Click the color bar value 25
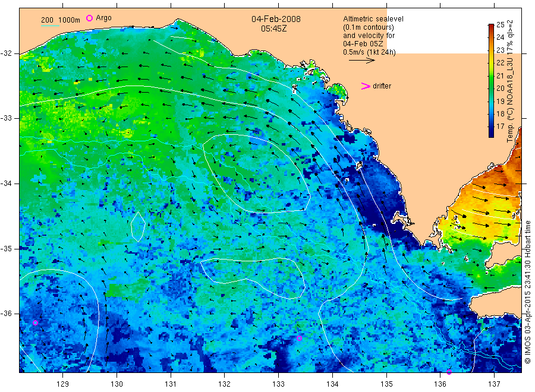This screenshot has width=535, height=392. click(500, 24)
